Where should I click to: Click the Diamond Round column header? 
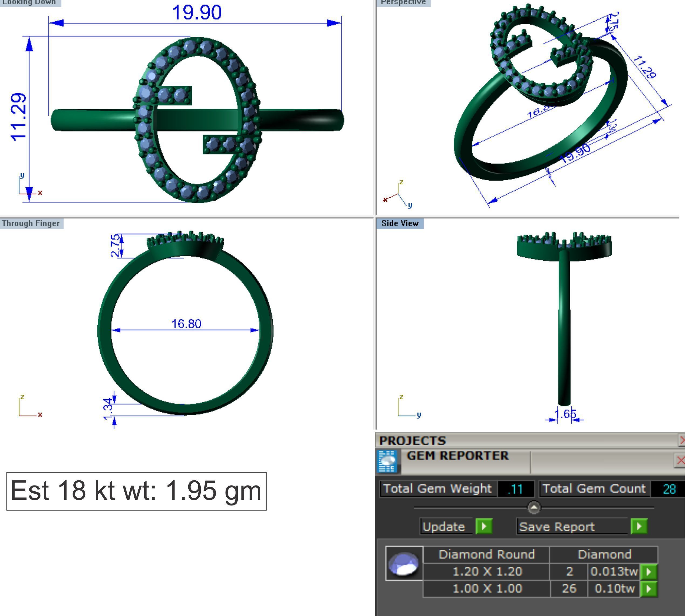(486, 554)
